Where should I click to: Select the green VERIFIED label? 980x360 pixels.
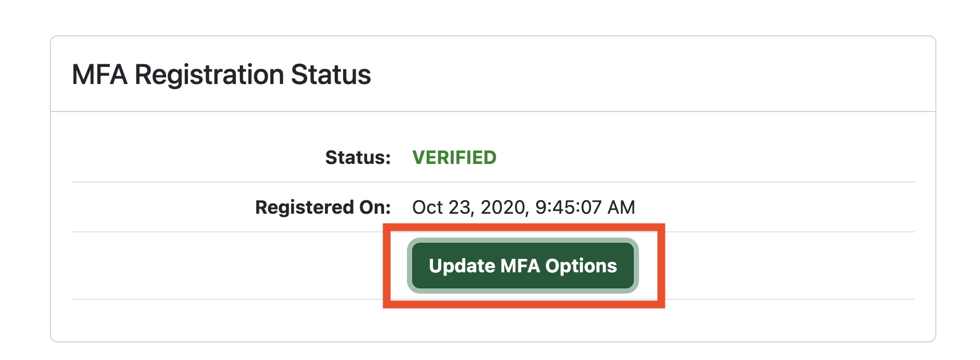tap(454, 157)
